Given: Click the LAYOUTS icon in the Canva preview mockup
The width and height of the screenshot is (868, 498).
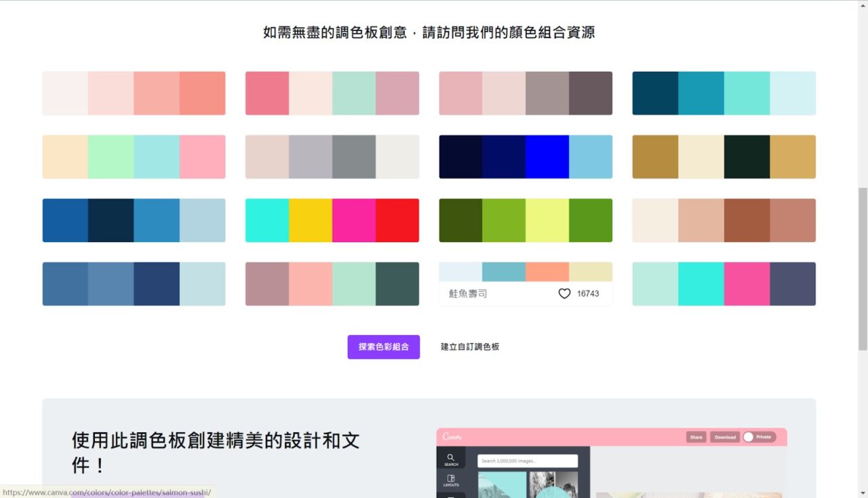Looking at the screenshot, I should click(x=451, y=481).
